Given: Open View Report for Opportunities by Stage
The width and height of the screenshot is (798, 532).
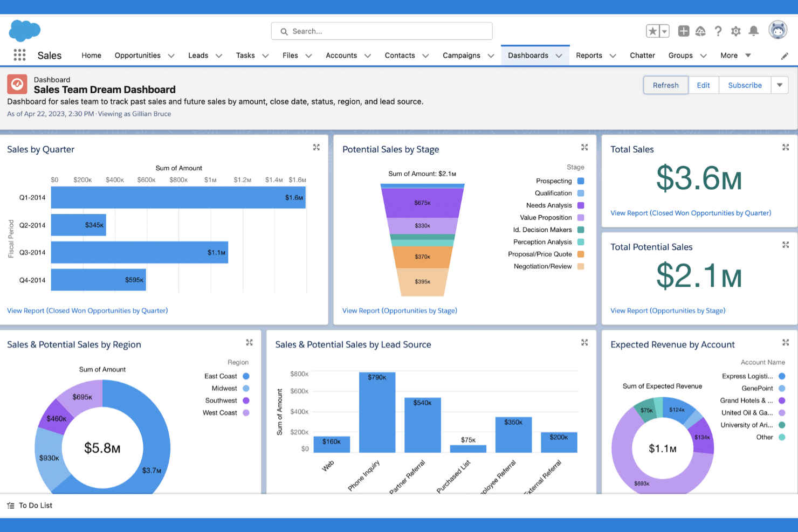Looking at the screenshot, I should coord(400,310).
